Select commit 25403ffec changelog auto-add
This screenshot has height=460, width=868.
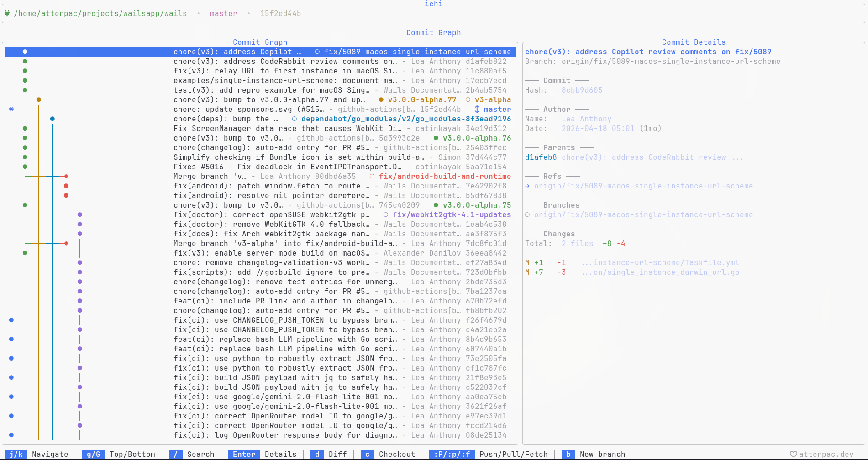pos(260,148)
